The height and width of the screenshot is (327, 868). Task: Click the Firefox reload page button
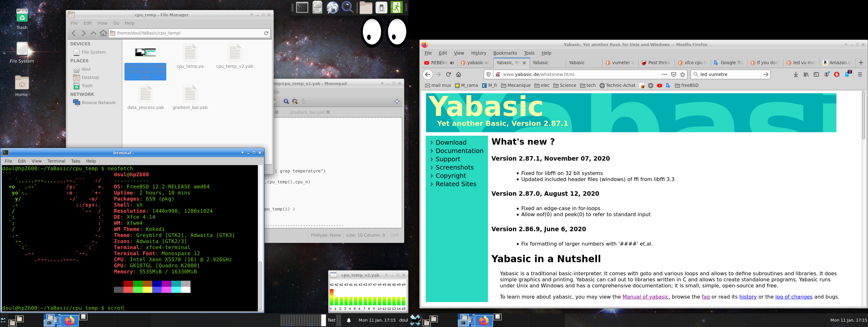click(x=448, y=74)
